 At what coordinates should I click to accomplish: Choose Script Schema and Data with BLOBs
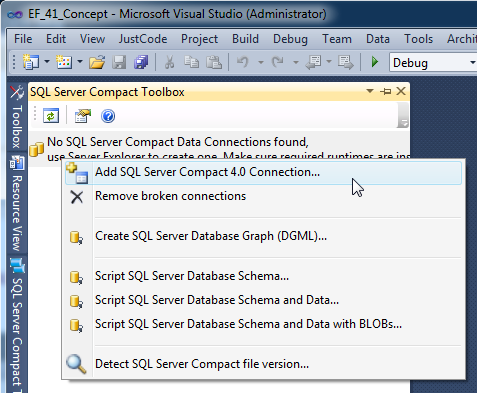pyautogui.click(x=263, y=324)
